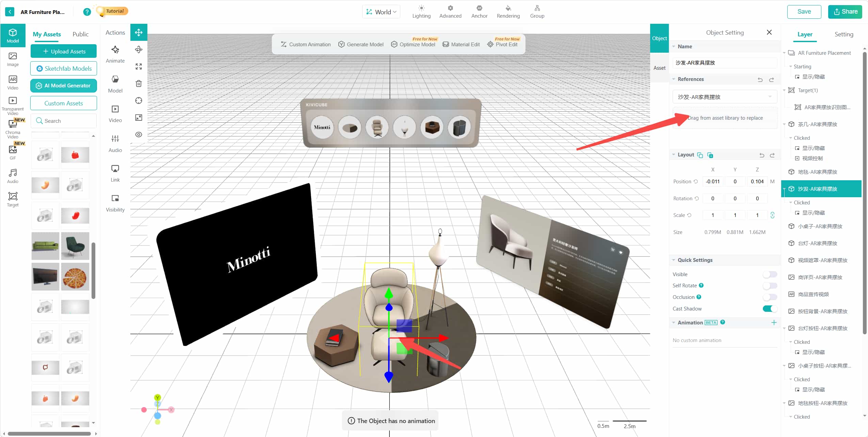868x437 pixels.
Task: Click the asset panel horizontal scrollbar
Action: pyautogui.click(x=49, y=434)
